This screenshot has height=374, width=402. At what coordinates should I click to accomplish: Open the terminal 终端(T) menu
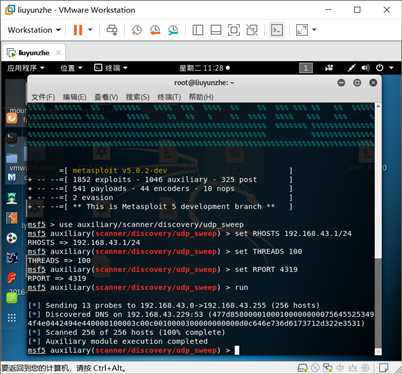point(169,97)
